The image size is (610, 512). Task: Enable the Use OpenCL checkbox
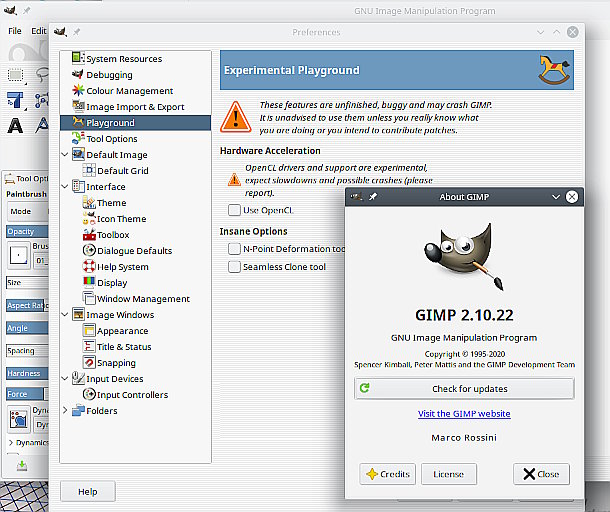pos(234,210)
